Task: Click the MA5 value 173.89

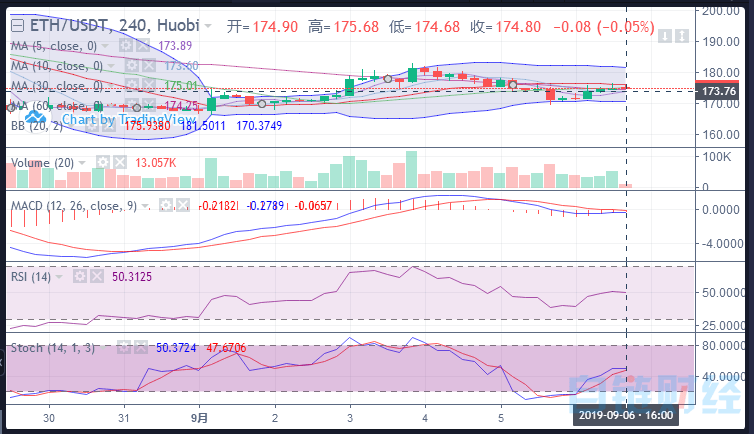Action: (x=175, y=46)
